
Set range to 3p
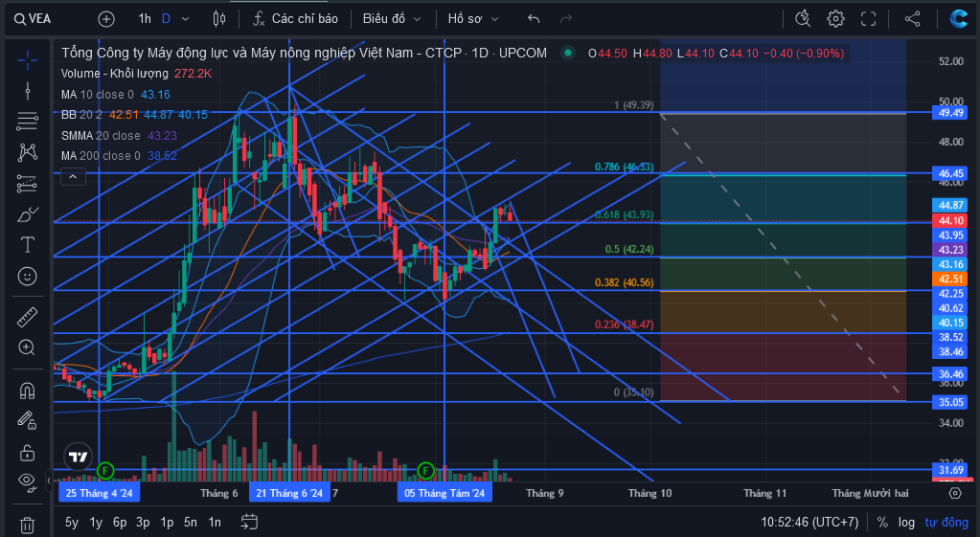[143, 522]
